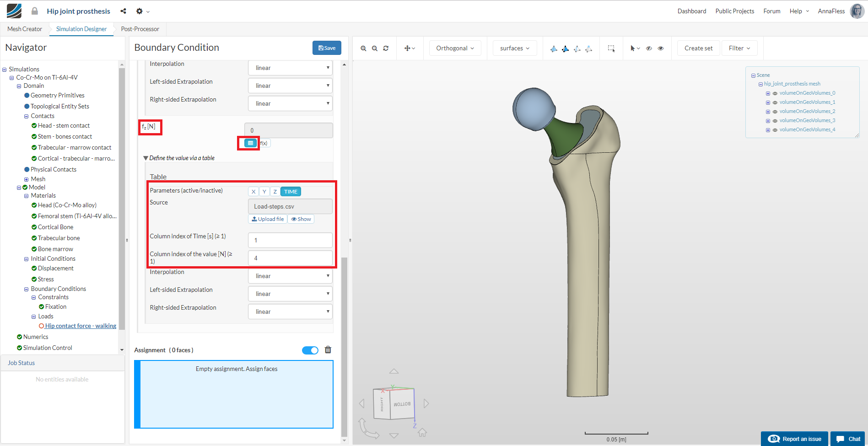This screenshot has height=446, width=868.
Task: Toggle the Z parameter in Table
Action: pyautogui.click(x=275, y=192)
